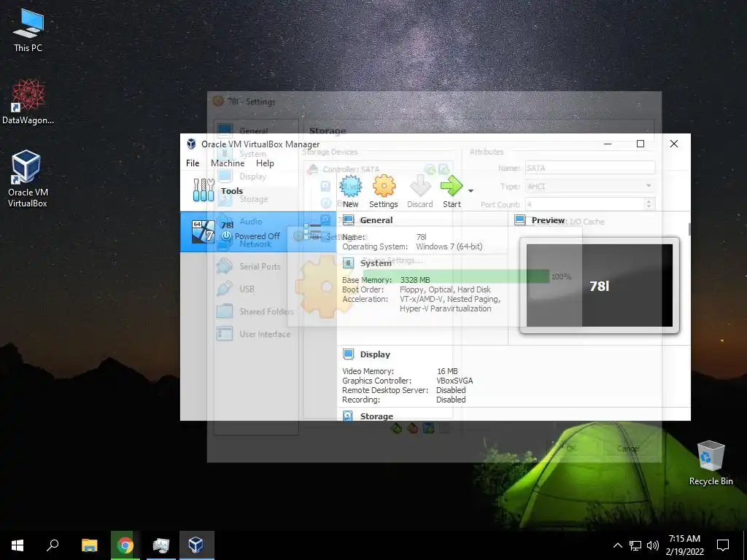The height and width of the screenshot is (560, 747).
Task: Click the 78l preview thumbnail
Action: (x=600, y=285)
